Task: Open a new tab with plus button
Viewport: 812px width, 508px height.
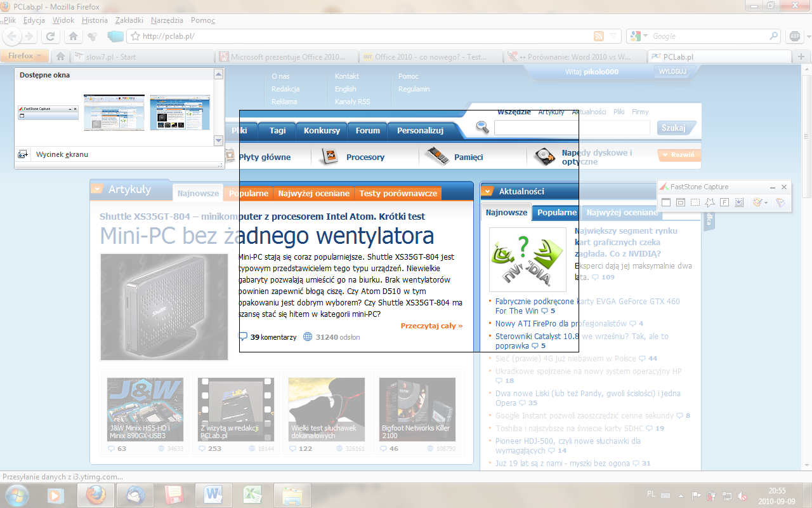Action: point(801,57)
